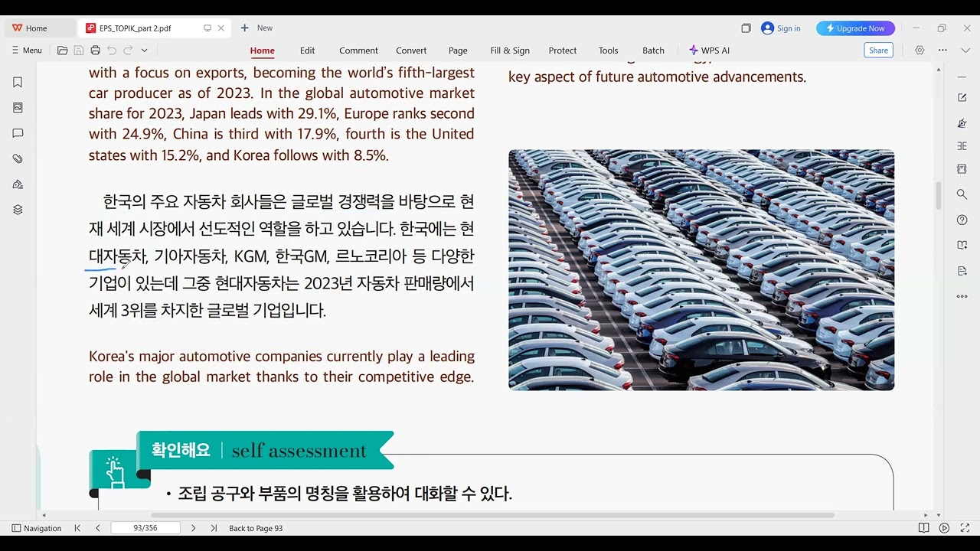Click the Save icon
The image size is (980, 551).
click(79, 51)
